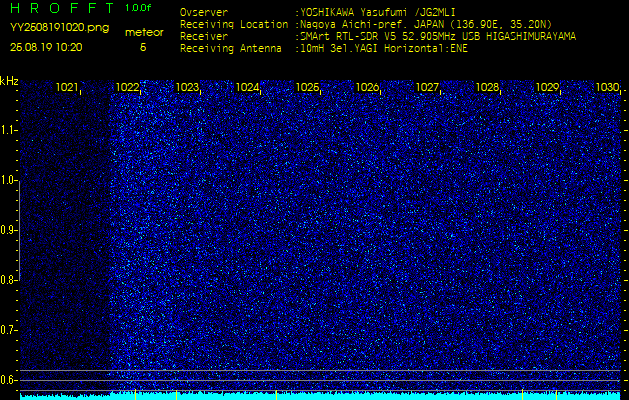Click the file name YY2508191020.png

click(59, 28)
